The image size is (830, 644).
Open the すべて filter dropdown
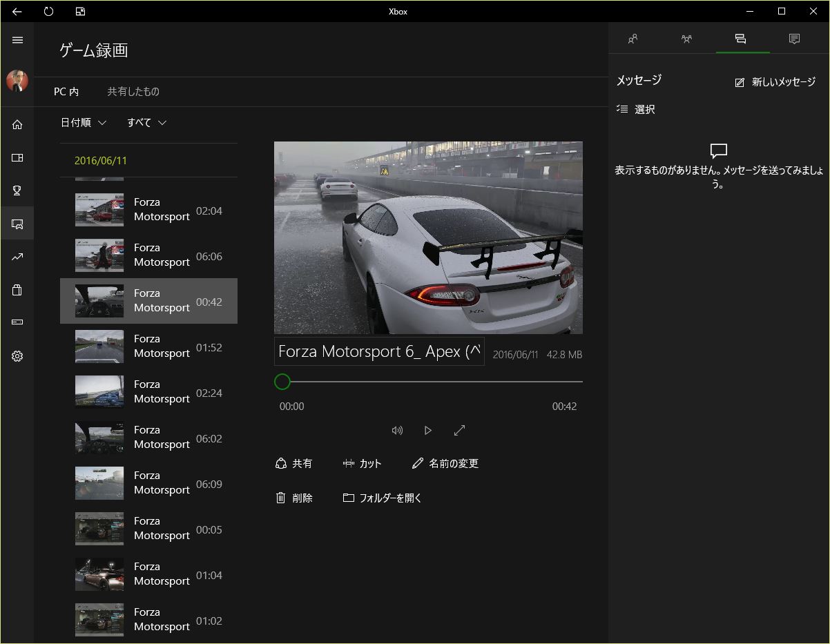tap(146, 122)
